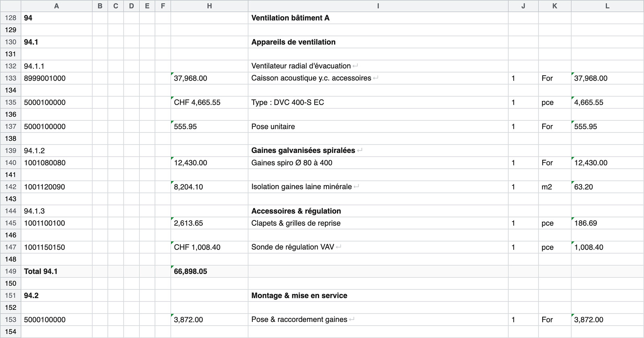Select cell with code 1001120090

tap(56, 187)
